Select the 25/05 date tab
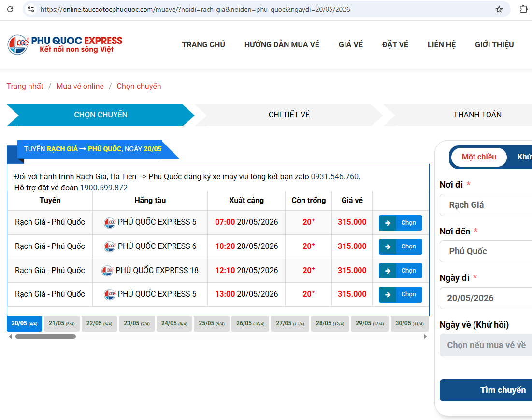Screen dimensions: 532x420 point(212,324)
